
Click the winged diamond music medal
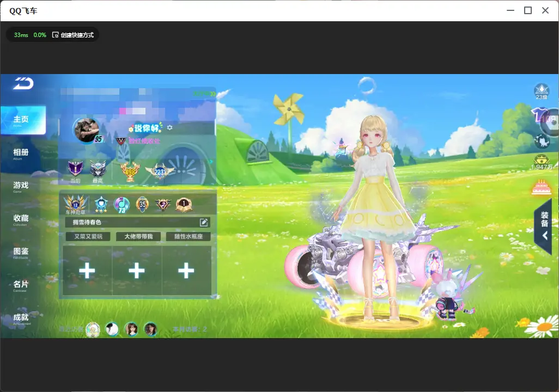[x=163, y=205]
